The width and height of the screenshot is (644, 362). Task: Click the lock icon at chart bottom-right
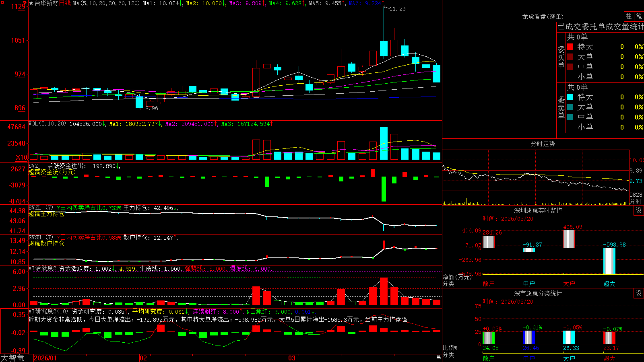pos(439,357)
